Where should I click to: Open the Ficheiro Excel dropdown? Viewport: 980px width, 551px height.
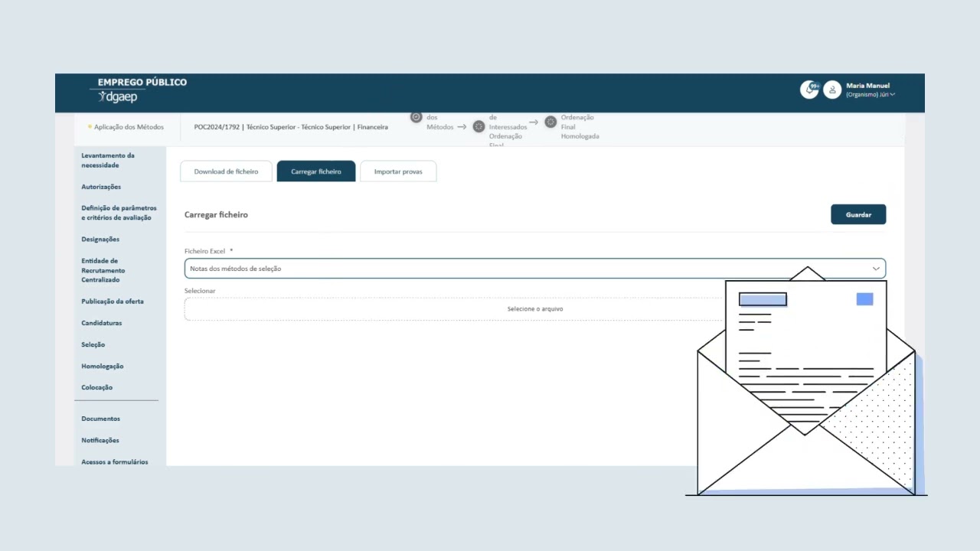pos(535,269)
